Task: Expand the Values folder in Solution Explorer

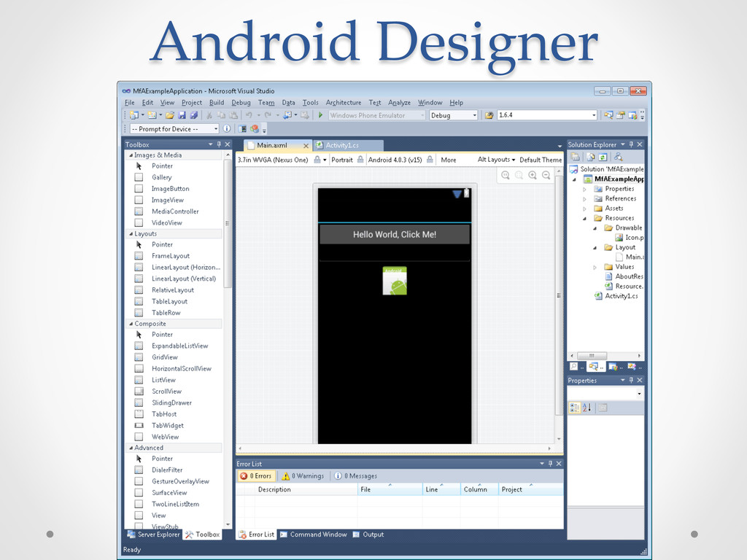Action: point(595,267)
